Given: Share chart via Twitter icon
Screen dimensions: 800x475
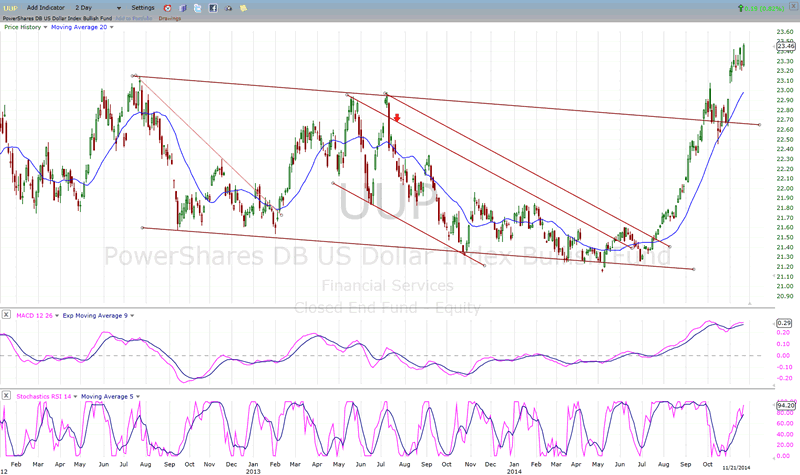Looking at the screenshot, I should (198, 8).
